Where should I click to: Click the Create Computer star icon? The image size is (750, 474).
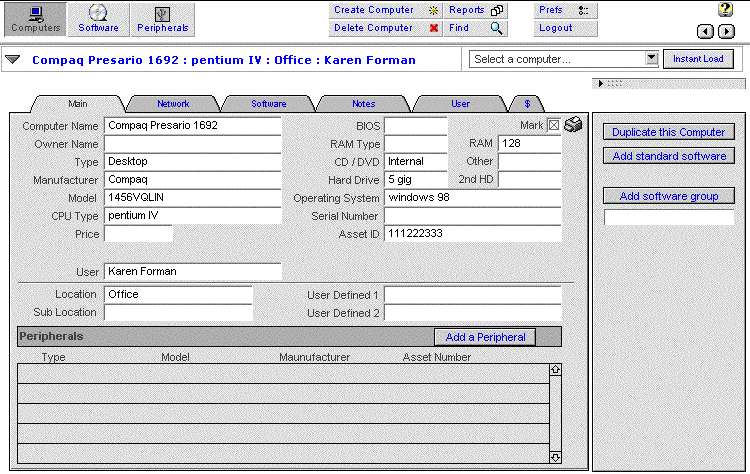click(x=433, y=11)
